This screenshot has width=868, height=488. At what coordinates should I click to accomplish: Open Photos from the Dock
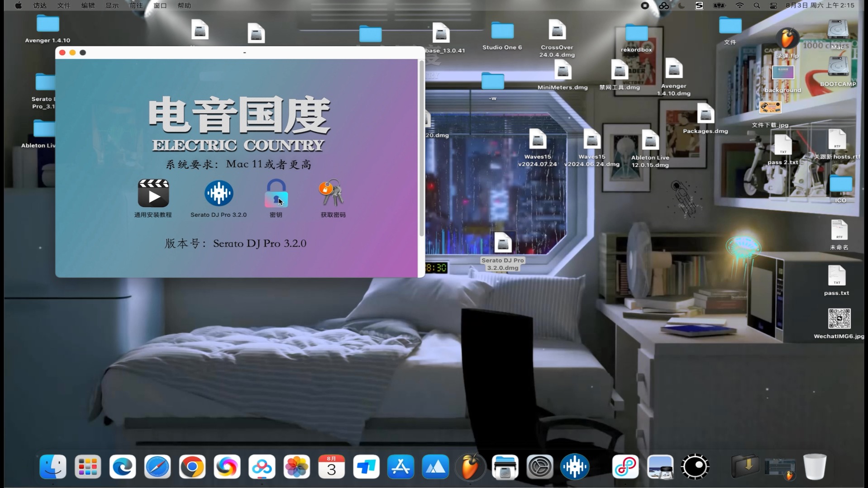click(297, 467)
